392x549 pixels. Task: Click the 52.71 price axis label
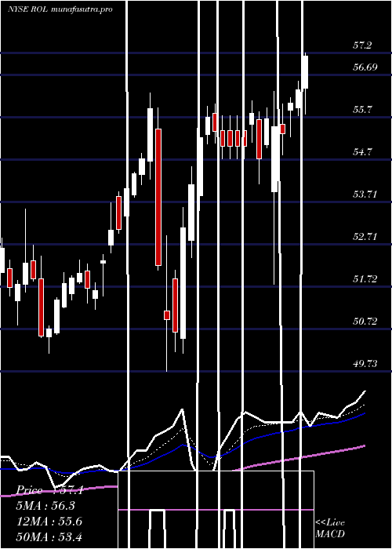(x=365, y=237)
